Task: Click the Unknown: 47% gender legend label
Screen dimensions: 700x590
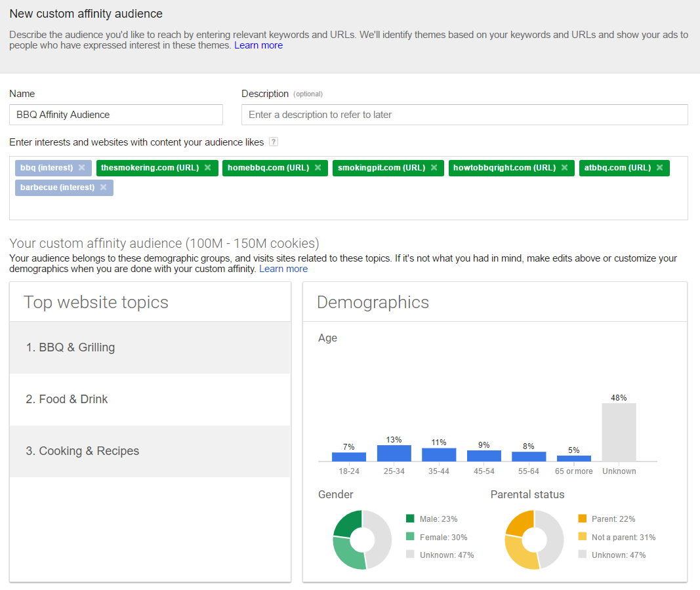Action: [x=447, y=555]
